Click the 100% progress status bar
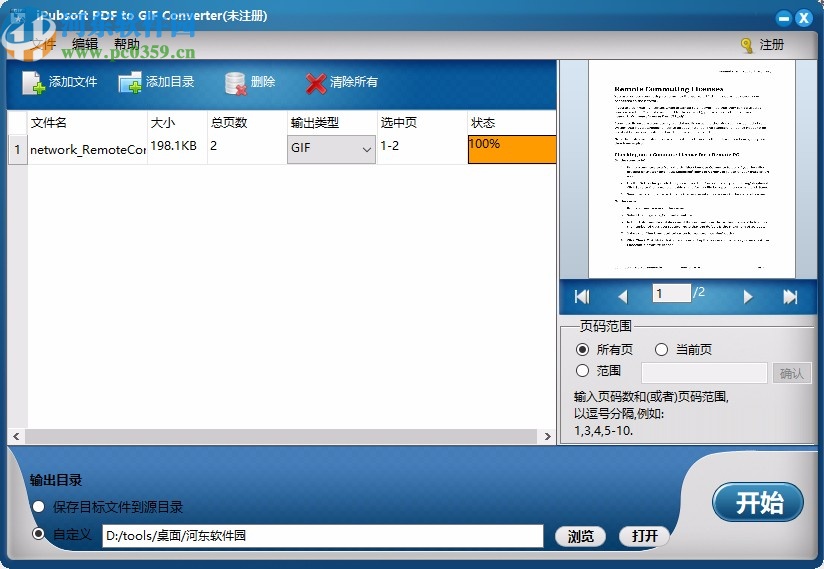The height and width of the screenshot is (569, 824). (512, 149)
